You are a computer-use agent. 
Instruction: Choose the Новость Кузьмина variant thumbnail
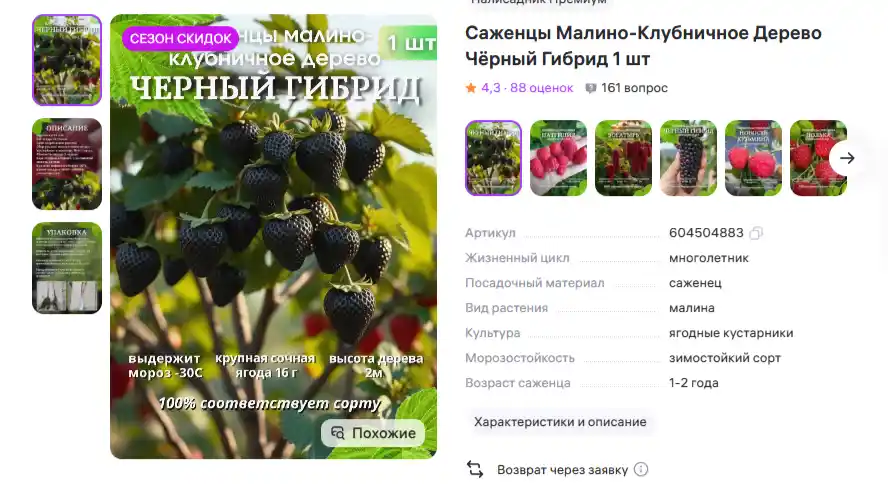[x=753, y=158]
